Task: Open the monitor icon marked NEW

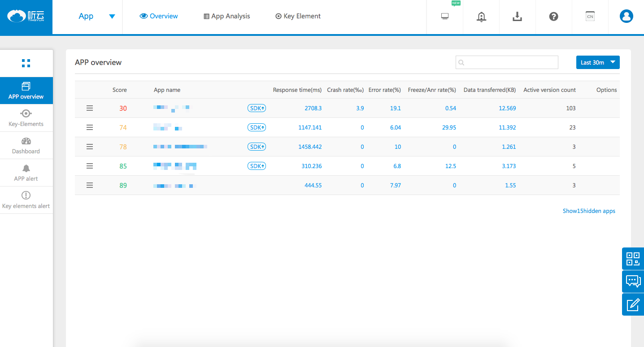Action: tap(445, 17)
